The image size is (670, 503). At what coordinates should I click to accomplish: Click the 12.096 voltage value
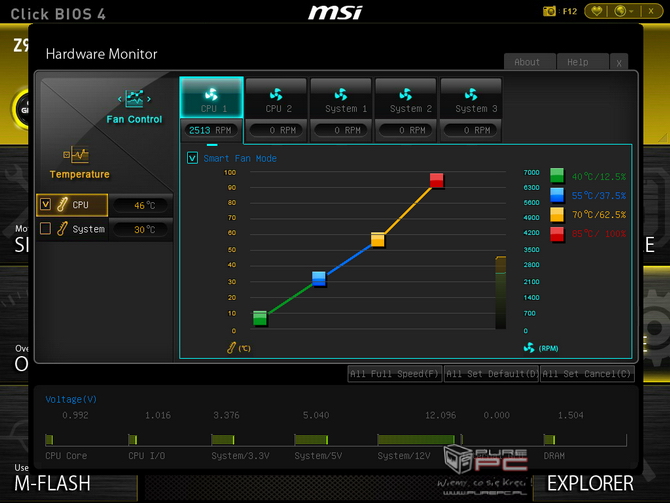tap(440, 415)
